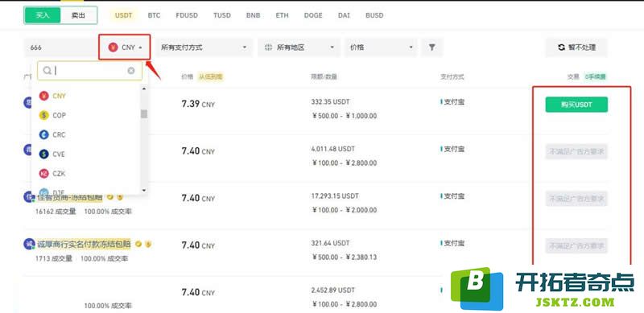Click the currency list scrollbar thumb
This screenshot has height=313, width=644.
[x=144, y=113]
